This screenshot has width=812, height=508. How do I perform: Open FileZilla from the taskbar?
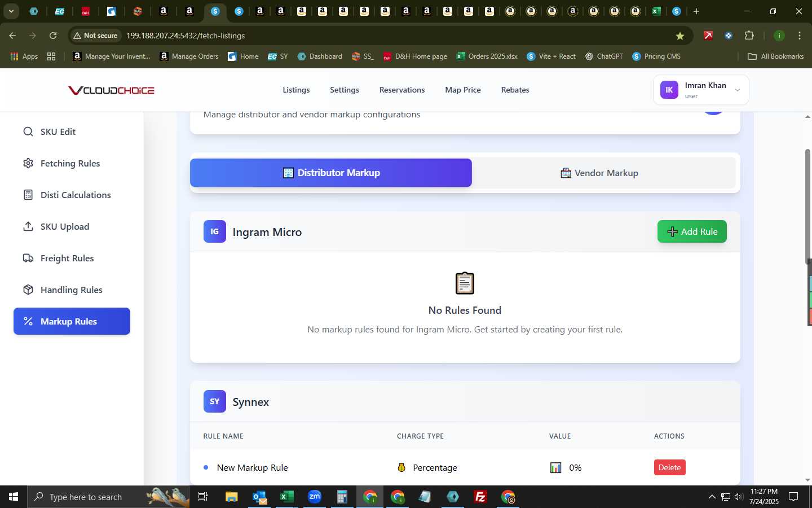[480, 497]
